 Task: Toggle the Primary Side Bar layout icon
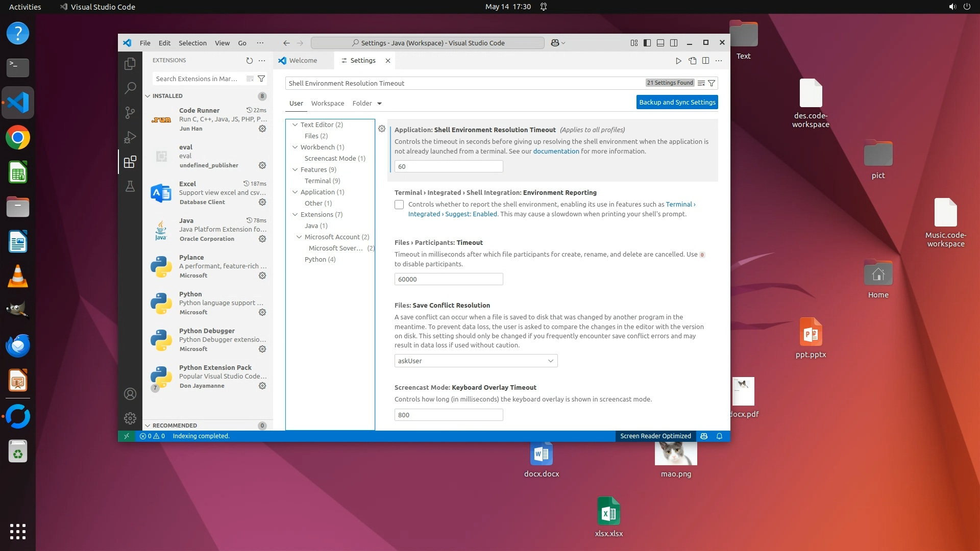click(x=647, y=43)
